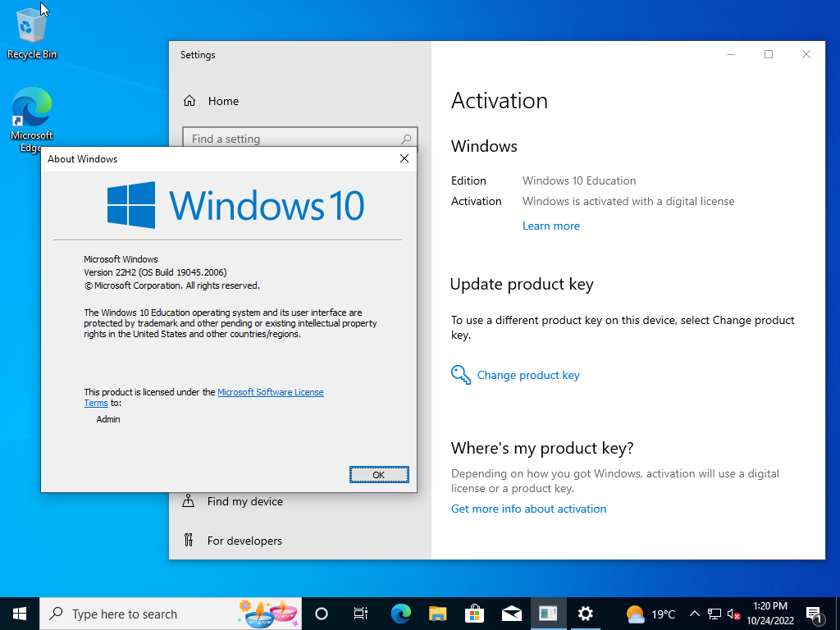Viewport: 840px width, 630px height.
Task: Activate Cortana on the taskbar
Action: (x=321, y=613)
